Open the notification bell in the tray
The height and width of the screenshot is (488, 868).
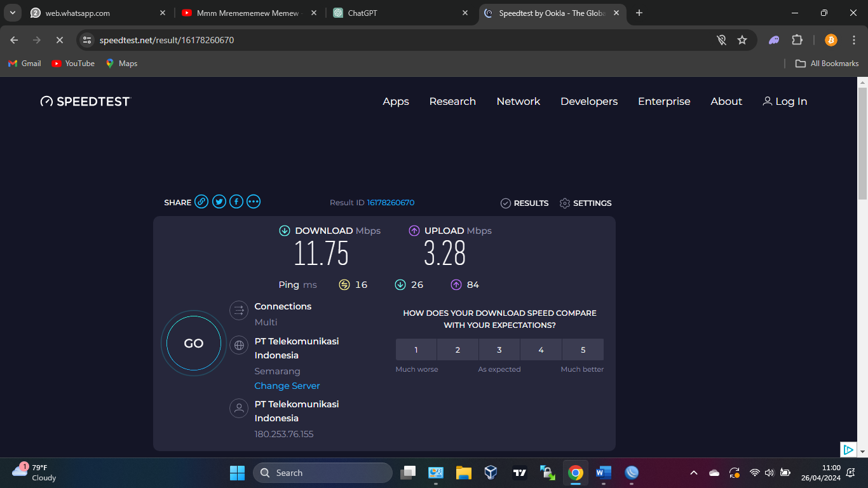[850, 473]
